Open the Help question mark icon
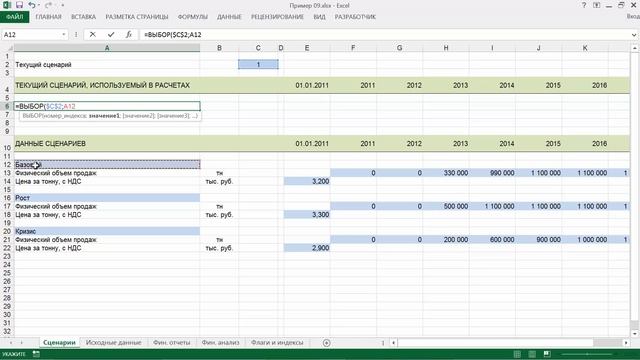Screen dimensions: 640x360 (584, 5)
